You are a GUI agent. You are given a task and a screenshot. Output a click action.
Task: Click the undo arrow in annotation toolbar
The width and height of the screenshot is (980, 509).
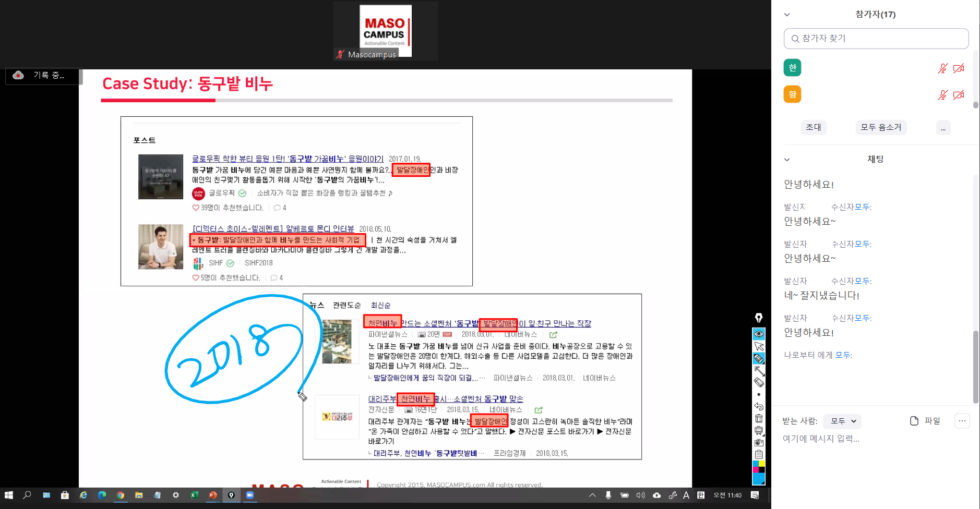click(x=759, y=406)
